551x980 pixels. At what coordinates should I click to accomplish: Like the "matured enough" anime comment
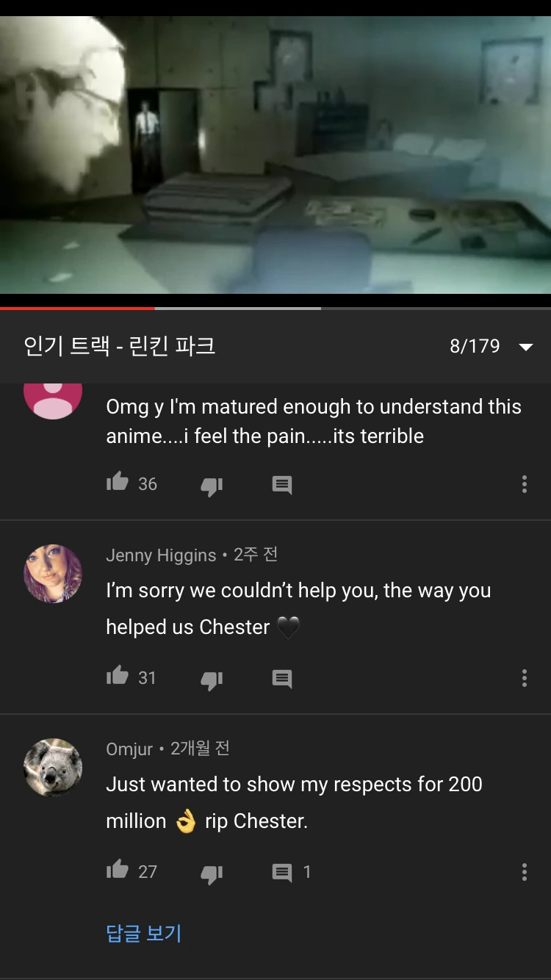118,483
